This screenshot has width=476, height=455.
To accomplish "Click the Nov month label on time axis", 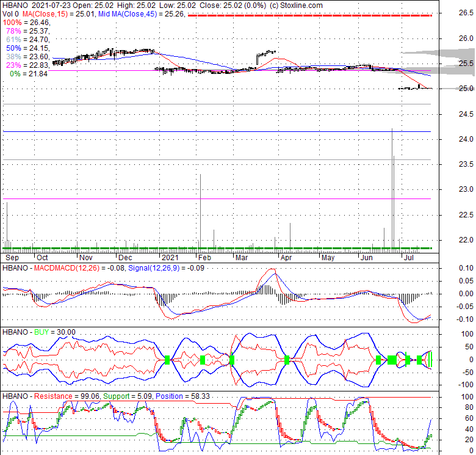I will [86, 258].
